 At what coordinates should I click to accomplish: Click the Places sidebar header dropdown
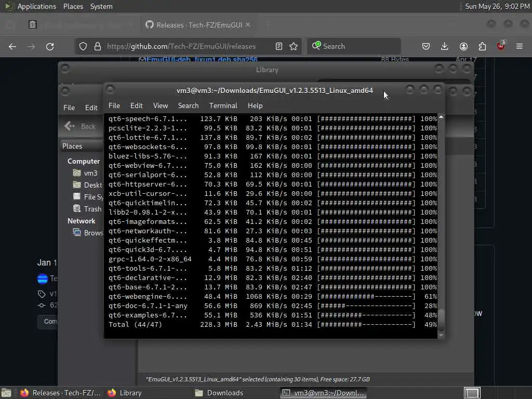click(82, 146)
